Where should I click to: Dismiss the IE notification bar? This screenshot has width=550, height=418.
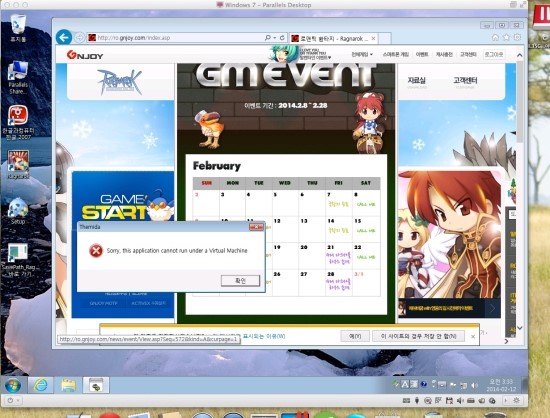(x=473, y=336)
